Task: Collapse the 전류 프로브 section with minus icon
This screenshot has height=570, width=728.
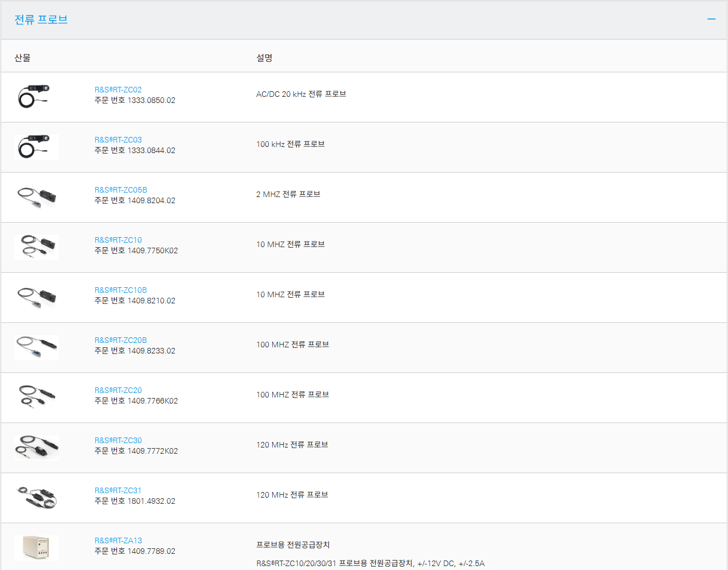Action: 711,19
